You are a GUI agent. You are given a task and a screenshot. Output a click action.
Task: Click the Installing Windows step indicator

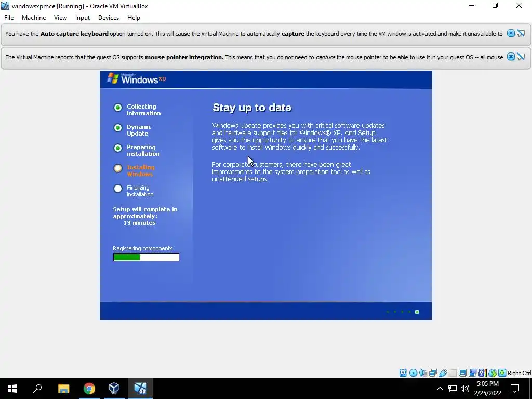pyautogui.click(x=118, y=168)
